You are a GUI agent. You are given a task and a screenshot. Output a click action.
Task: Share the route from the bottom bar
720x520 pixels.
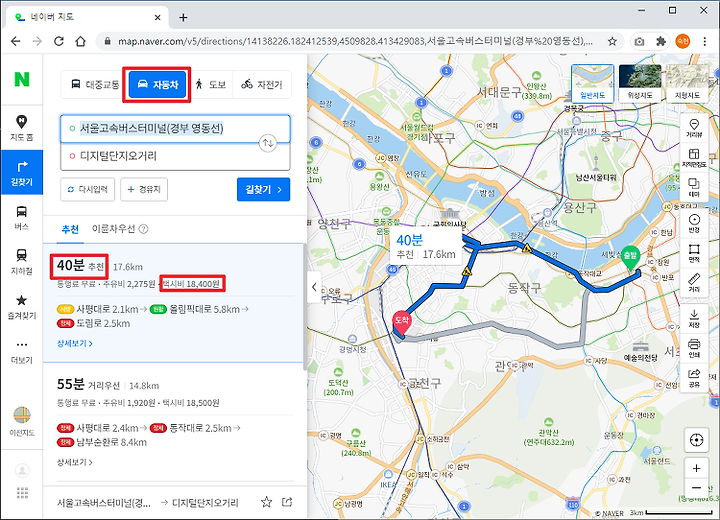coord(287,502)
